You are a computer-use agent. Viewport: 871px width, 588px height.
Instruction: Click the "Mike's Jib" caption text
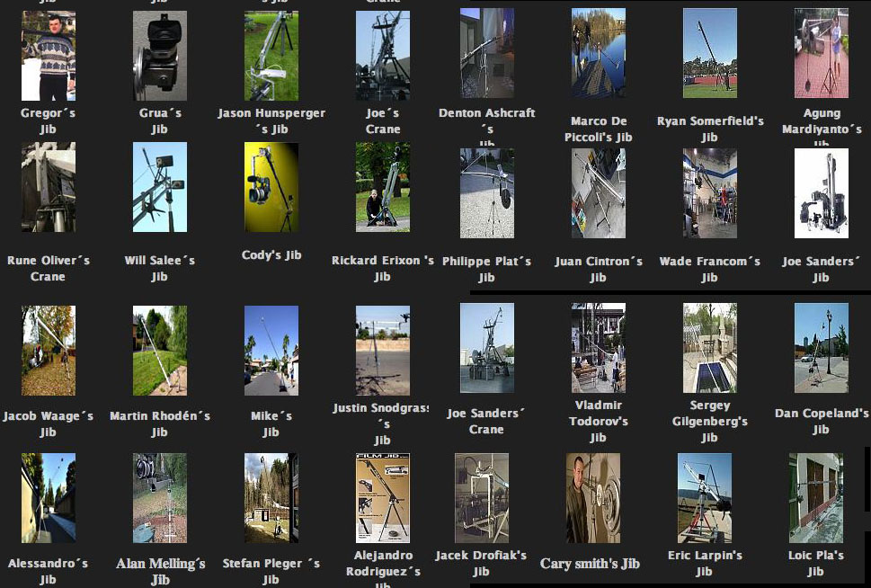tap(271, 424)
